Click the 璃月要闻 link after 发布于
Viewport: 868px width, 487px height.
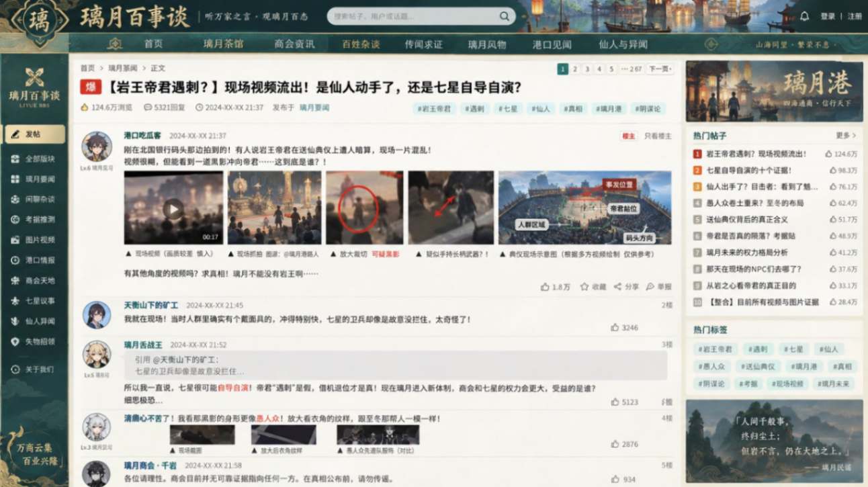click(314, 107)
